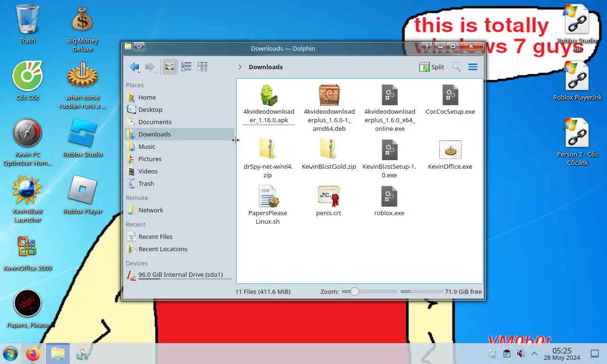Select the KevinOffice.exe file icon
The width and height of the screenshot is (607, 364).
point(451,149)
